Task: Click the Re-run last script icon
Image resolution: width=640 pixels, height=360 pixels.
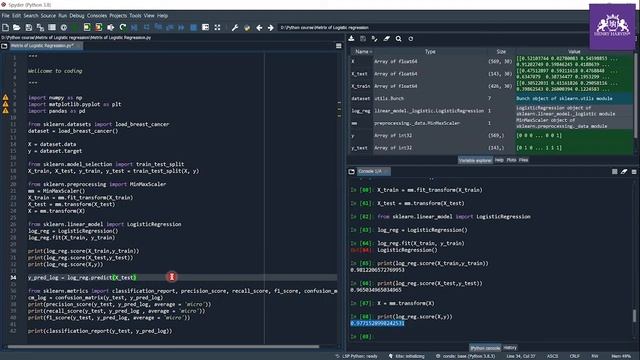Action: click(x=122, y=27)
